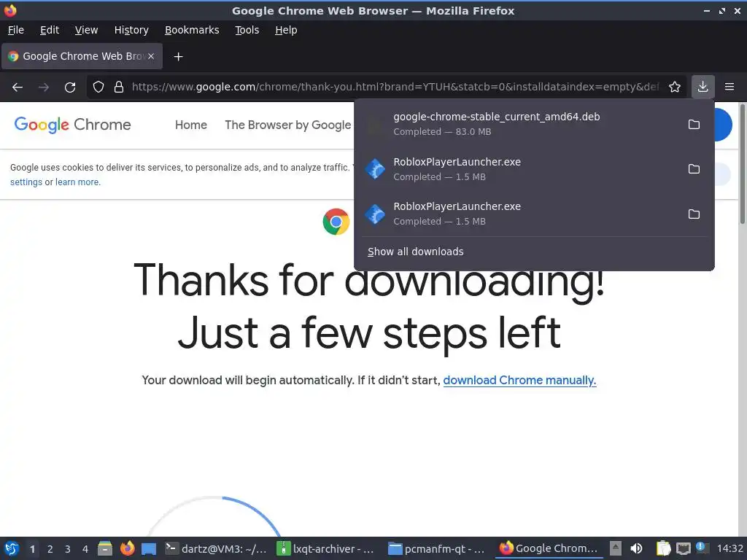747x560 pixels.
Task: Go to Home on Chrome site
Action: coord(191,125)
